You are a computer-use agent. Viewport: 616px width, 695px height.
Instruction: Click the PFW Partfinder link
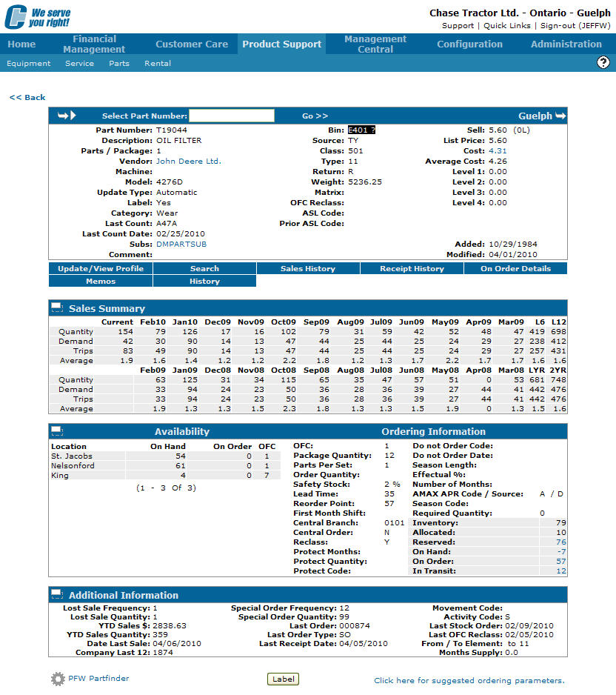click(98, 678)
